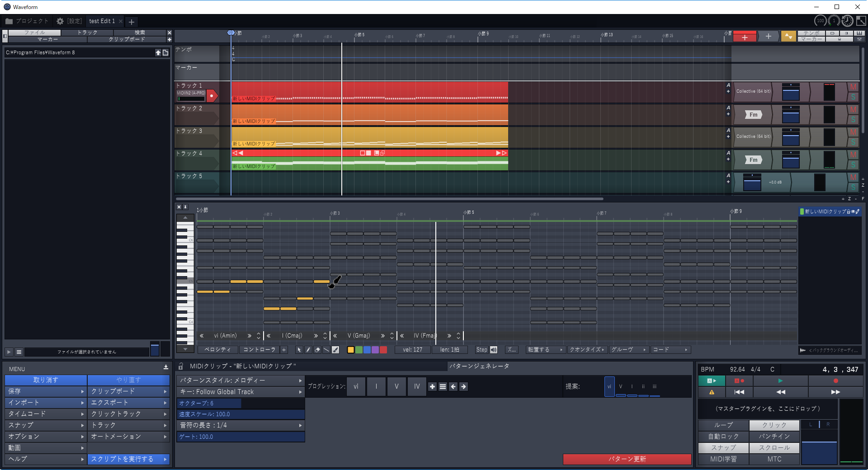This screenshot has width=868, height=470.
Task: Toggle the クリック (click) metronome button
Action: 774,425
